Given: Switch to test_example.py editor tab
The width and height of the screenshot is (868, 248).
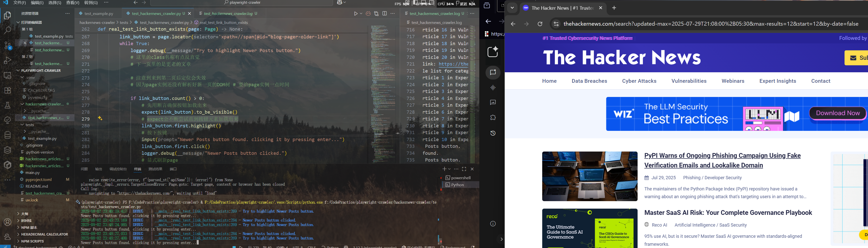Looking at the screenshot, I should point(98,13).
